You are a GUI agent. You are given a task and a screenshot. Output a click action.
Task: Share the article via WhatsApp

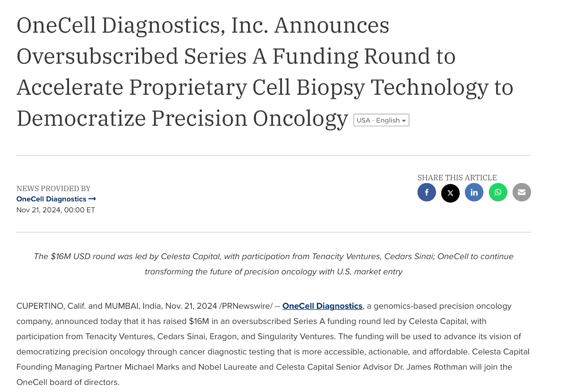click(498, 192)
